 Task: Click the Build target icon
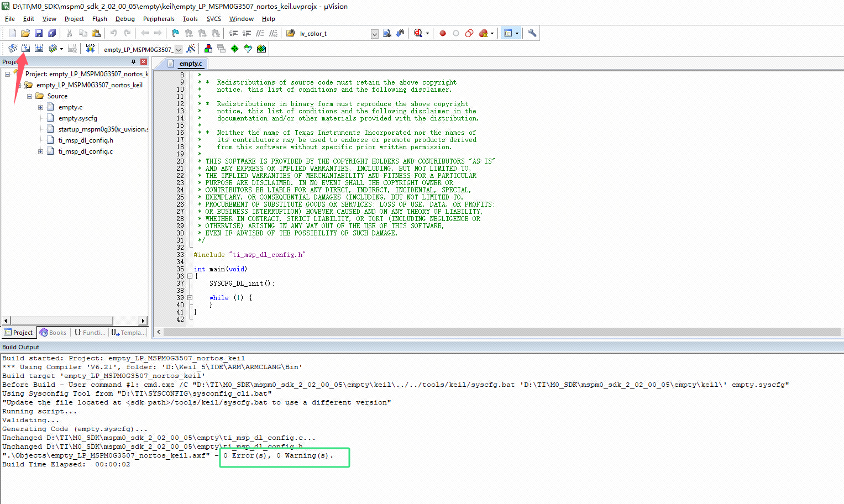tap(25, 49)
